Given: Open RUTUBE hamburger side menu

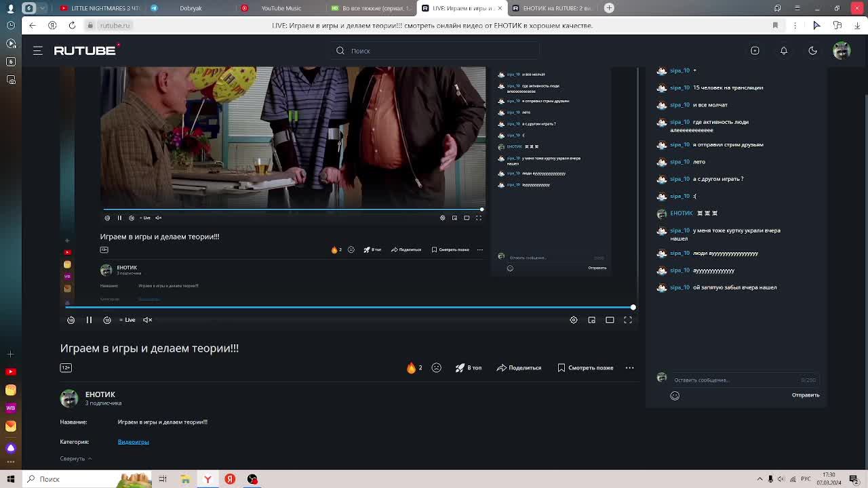Looking at the screenshot, I should [38, 51].
